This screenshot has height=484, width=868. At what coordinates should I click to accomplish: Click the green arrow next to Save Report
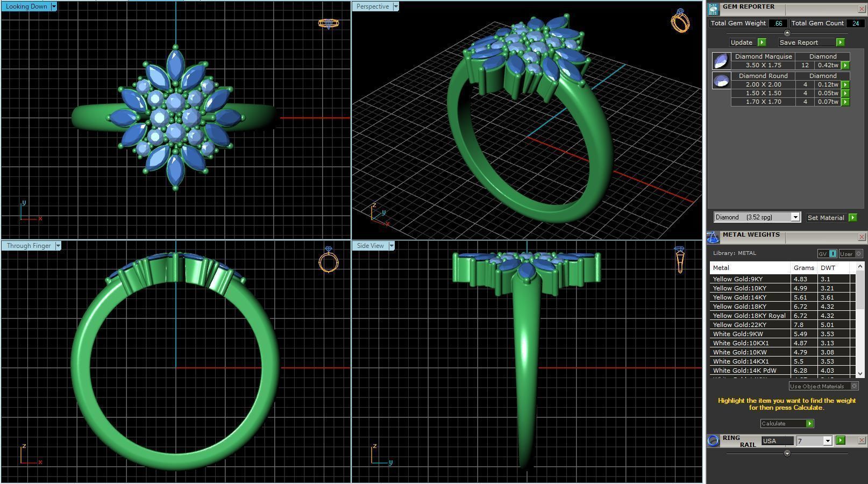(840, 42)
